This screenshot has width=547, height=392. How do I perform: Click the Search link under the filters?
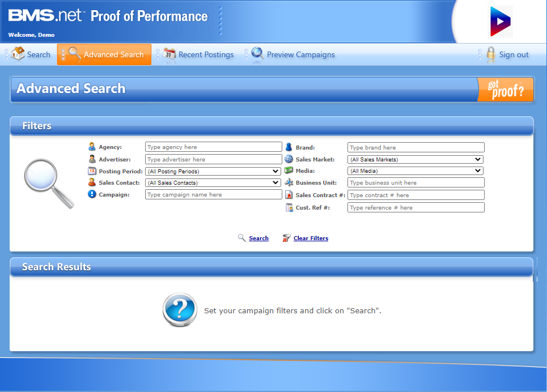tap(258, 238)
